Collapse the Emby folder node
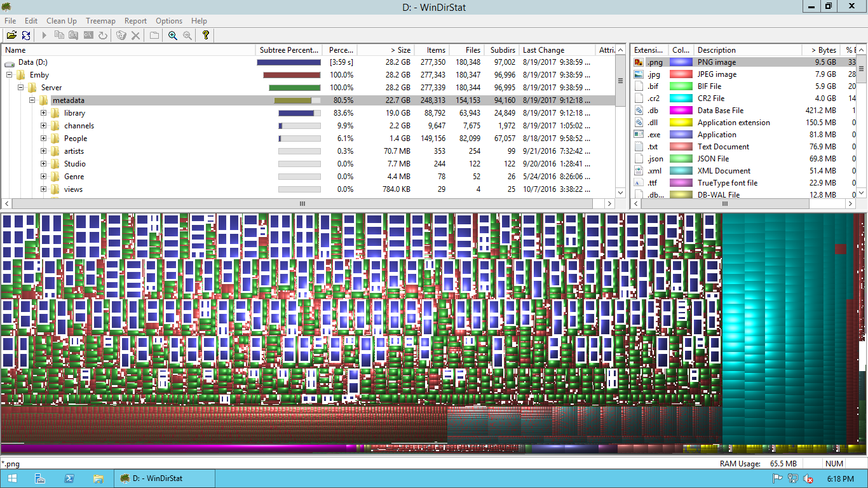Image resolution: width=868 pixels, height=488 pixels. pyautogui.click(x=10, y=75)
